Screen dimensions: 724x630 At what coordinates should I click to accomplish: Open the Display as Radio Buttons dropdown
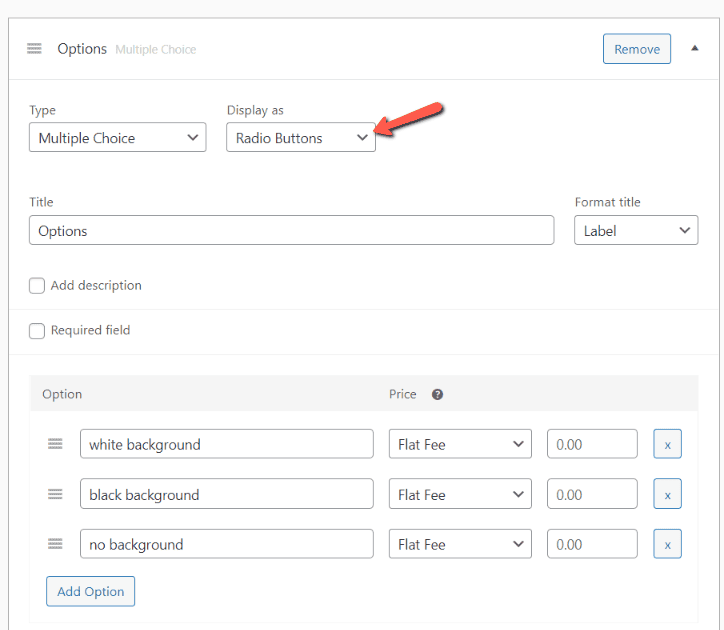(300, 138)
